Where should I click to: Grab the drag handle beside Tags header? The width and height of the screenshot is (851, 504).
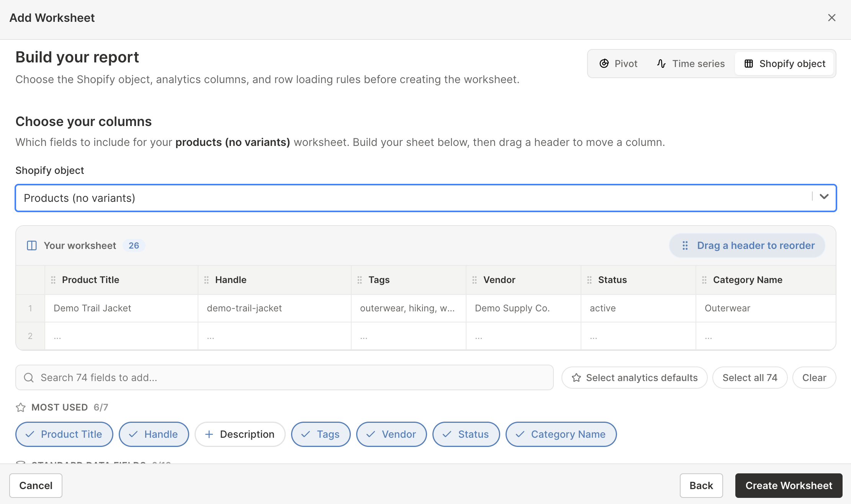coord(360,280)
